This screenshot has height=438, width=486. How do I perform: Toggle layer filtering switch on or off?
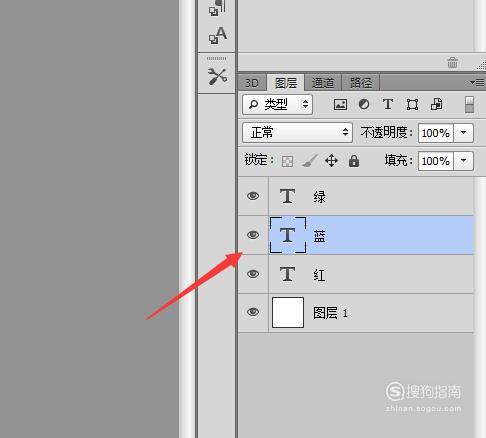[x=469, y=105]
